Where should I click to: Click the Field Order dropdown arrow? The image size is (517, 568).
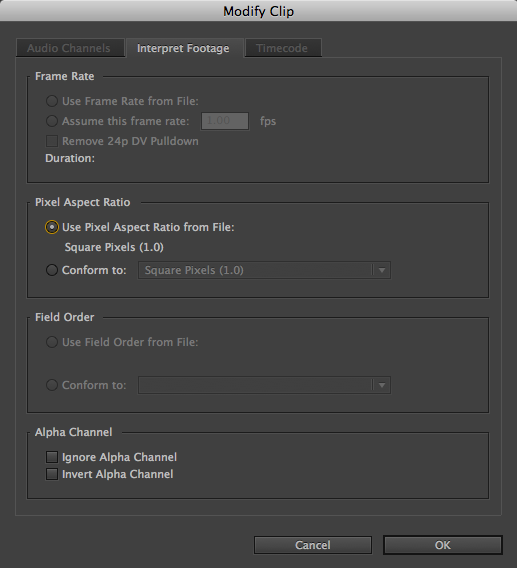pyautogui.click(x=382, y=385)
